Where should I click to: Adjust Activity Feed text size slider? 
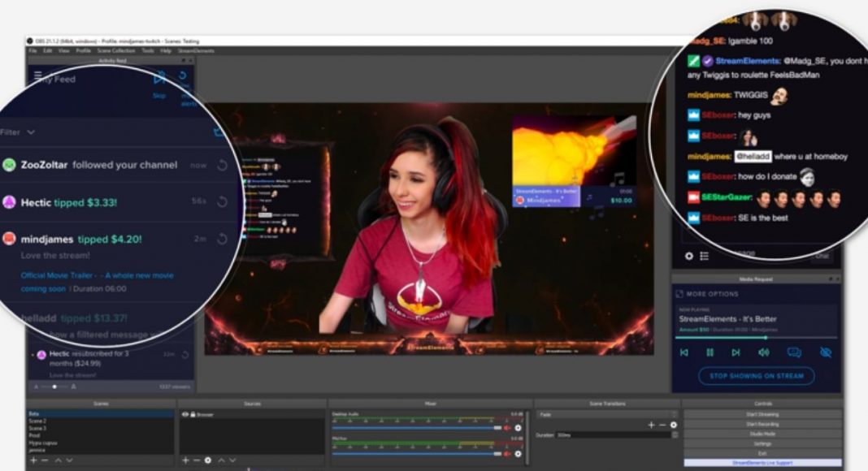[54, 387]
